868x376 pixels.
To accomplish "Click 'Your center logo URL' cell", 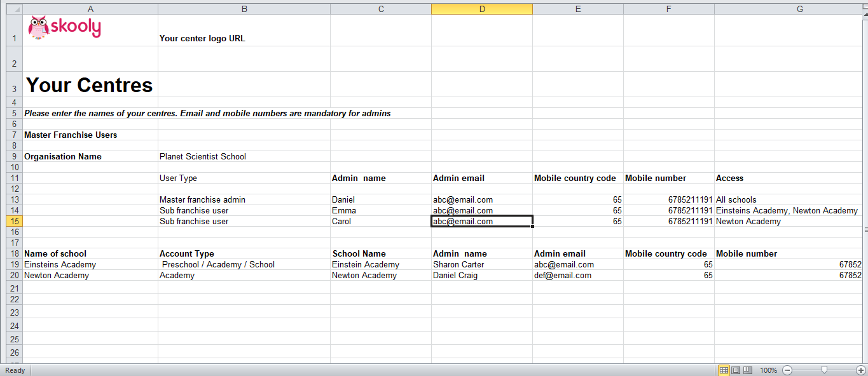I will click(244, 30).
